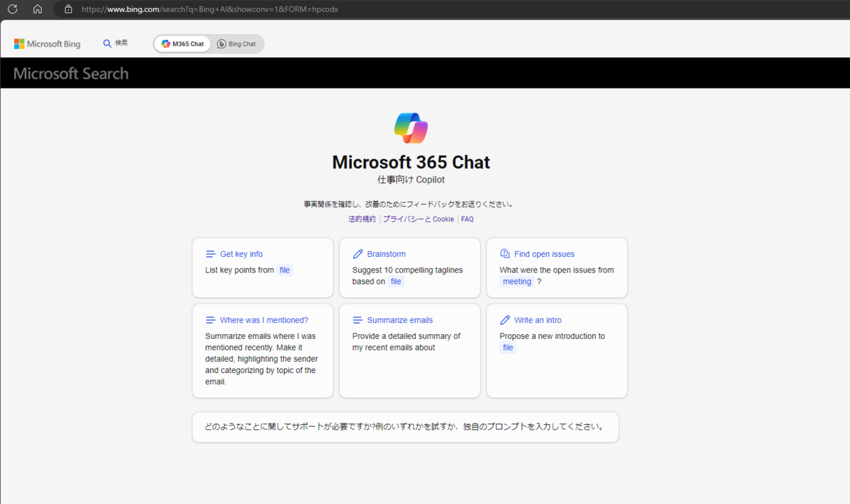This screenshot has height=504, width=850.
Task: Click the Find open issues chat icon
Action: (505, 254)
